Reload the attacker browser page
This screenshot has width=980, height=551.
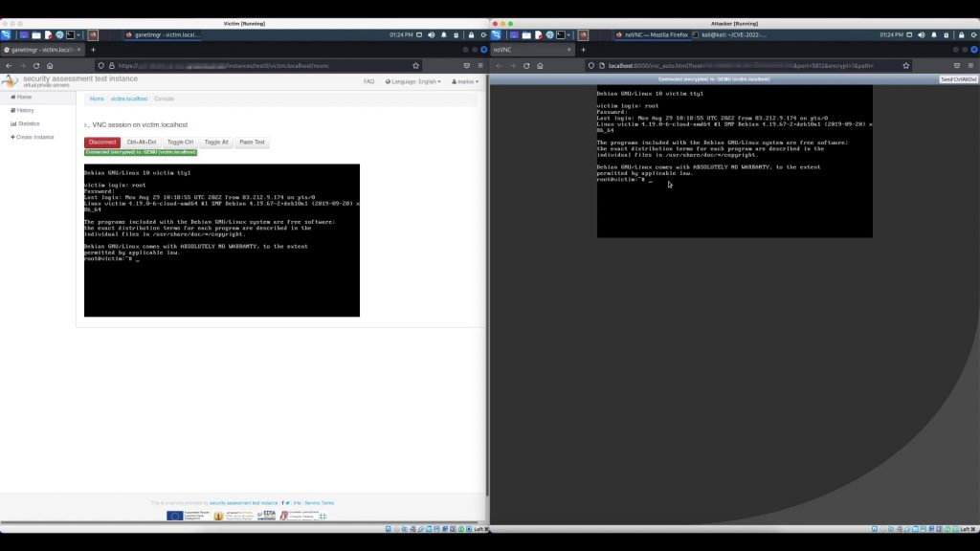(x=526, y=66)
